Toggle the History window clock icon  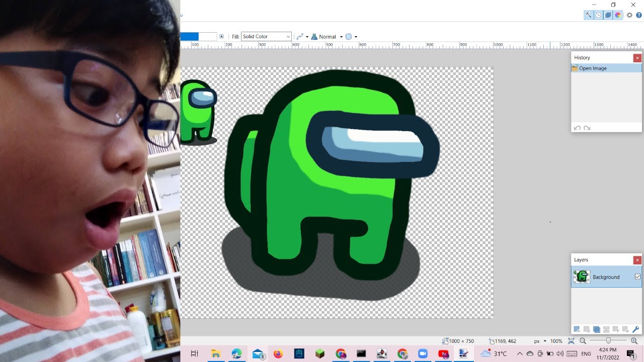598,15
